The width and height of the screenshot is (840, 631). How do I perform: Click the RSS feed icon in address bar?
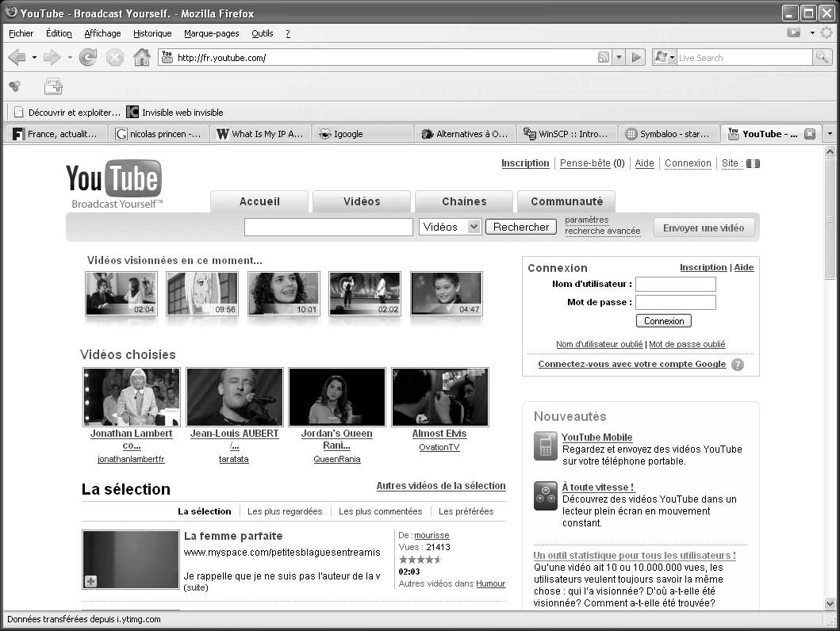(x=604, y=57)
